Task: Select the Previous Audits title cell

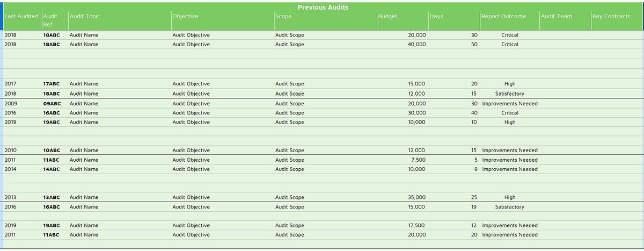Action: point(323,7)
